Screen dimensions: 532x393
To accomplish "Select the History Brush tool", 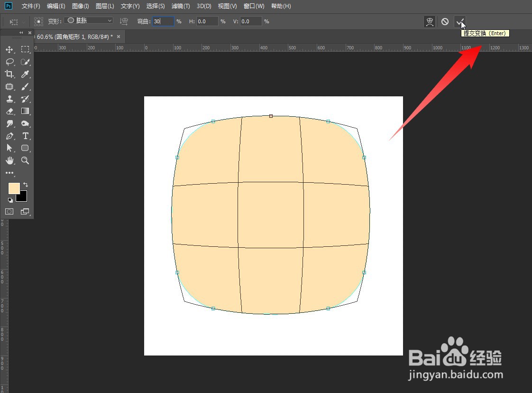I will [x=25, y=99].
